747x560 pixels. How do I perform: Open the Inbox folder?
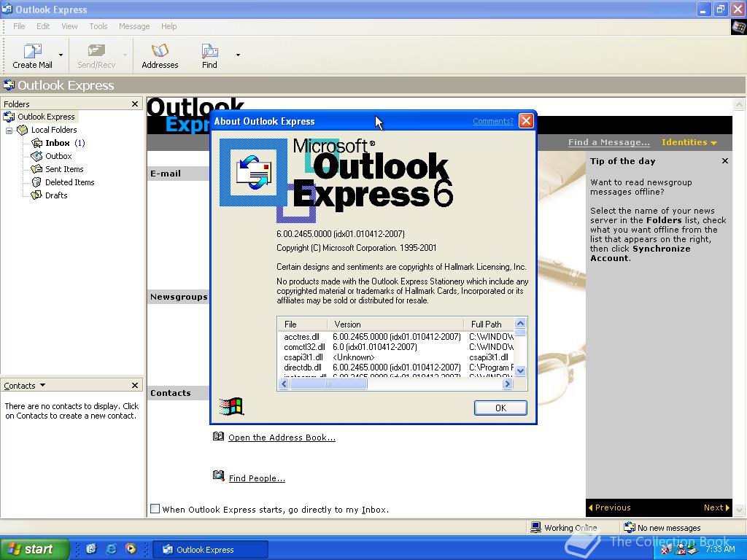pyautogui.click(x=57, y=143)
